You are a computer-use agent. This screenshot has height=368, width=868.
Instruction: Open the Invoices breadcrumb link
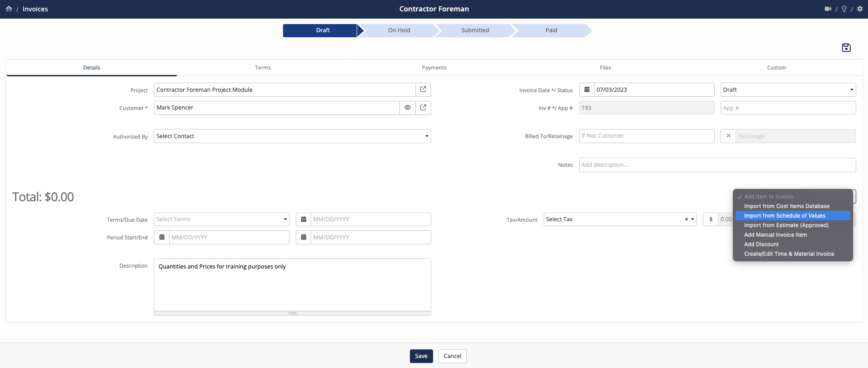click(35, 9)
